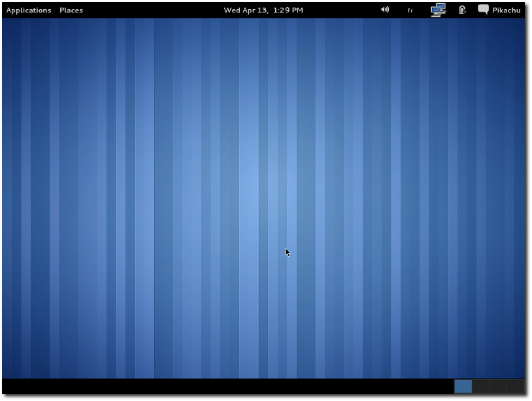Open the fr keyboard layout indicator
Screen dimensions: 532x401
(x=410, y=10)
